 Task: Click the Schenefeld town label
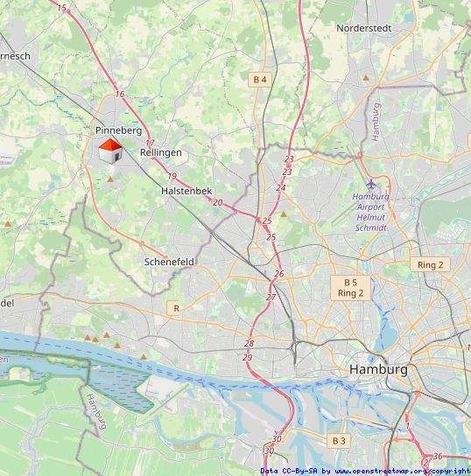[x=169, y=262]
